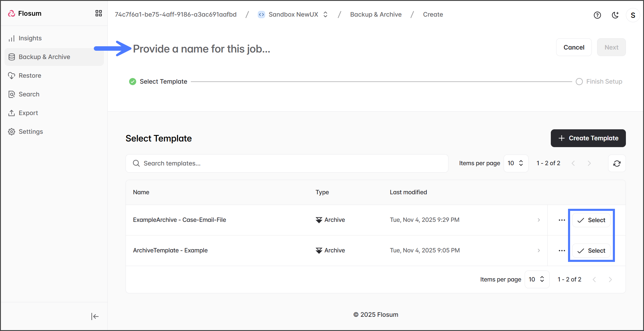Open the app grid switcher icon
Viewport: 644px width, 331px height.
(99, 13)
